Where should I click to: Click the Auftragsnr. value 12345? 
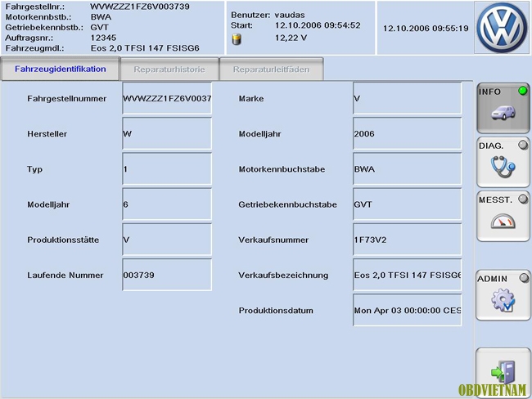pyautogui.click(x=103, y=38)
